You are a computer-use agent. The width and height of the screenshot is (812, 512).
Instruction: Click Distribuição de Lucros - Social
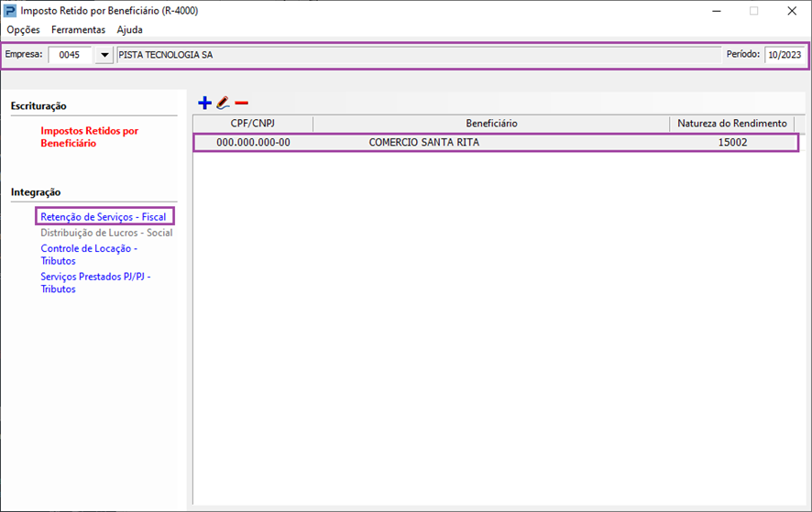(x=106, y=233)
